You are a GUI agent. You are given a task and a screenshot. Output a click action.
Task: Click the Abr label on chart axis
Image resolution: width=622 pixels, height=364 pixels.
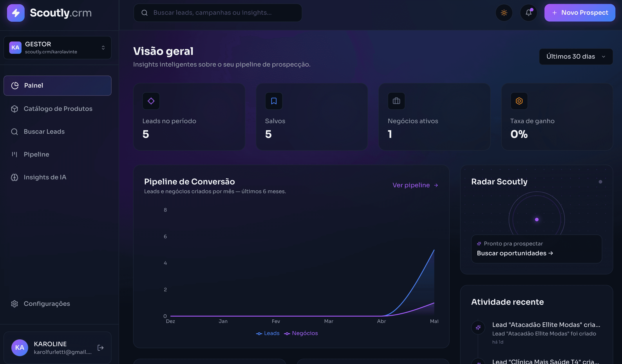[x=381, y=321]
